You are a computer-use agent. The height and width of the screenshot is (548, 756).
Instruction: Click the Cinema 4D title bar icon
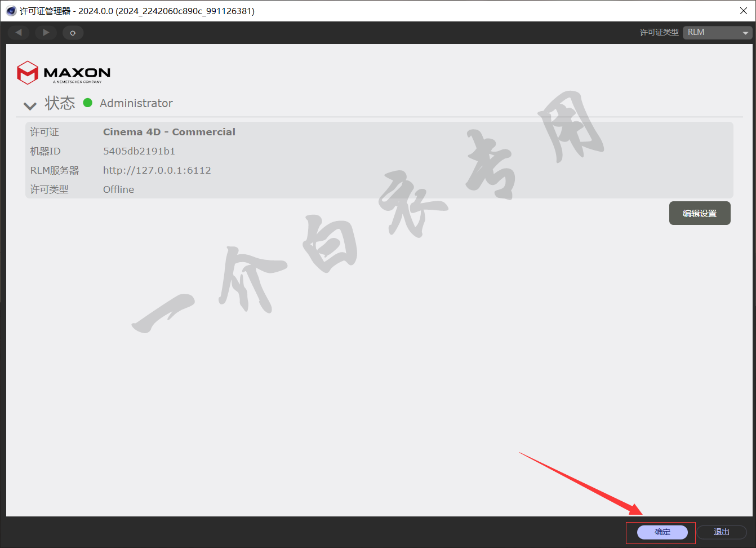coord(11,11)
